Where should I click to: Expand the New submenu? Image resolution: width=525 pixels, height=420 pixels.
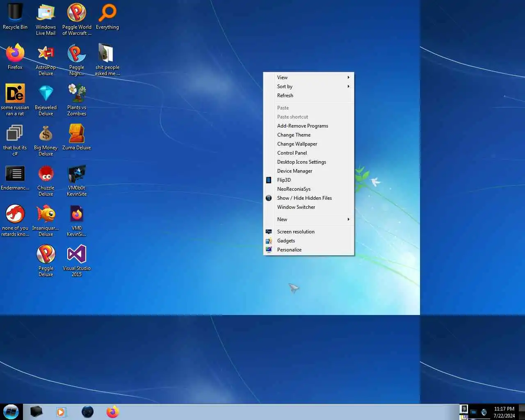coord(308,219)
